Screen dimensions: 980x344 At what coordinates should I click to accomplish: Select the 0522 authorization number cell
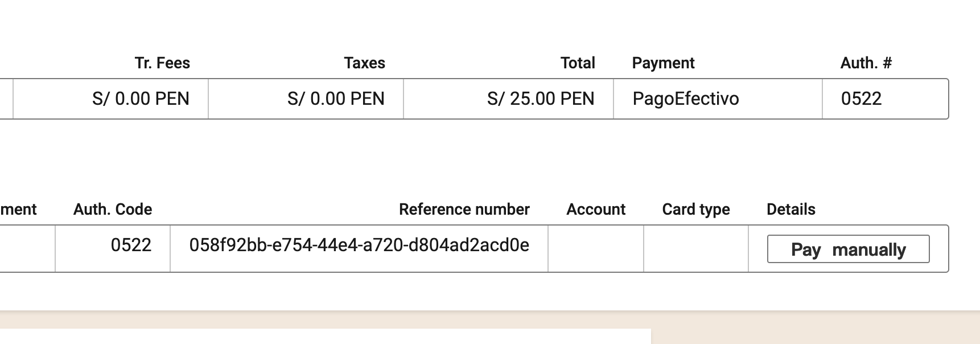(x=862, y=99)
